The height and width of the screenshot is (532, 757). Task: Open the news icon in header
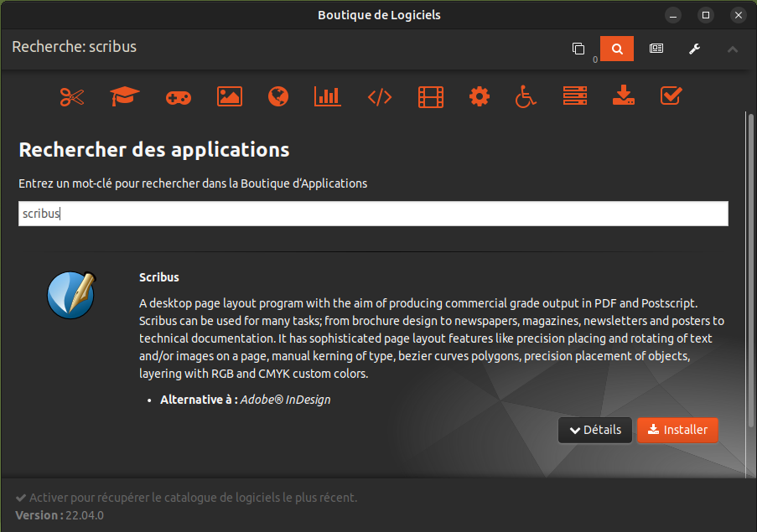656,49
